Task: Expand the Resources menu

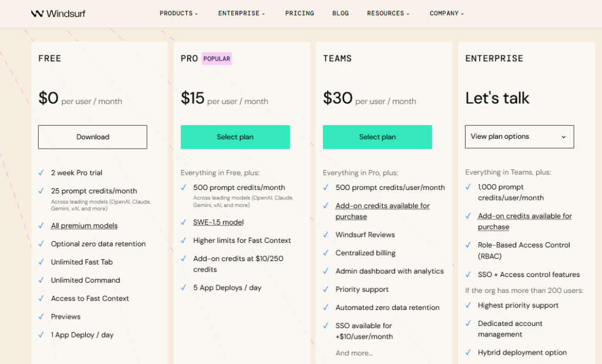Action: [x=388, y=14]
